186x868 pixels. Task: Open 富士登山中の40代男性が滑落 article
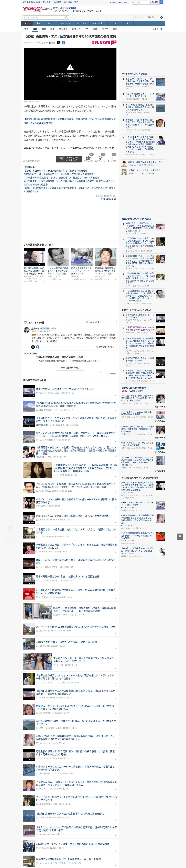pos(76,404)
